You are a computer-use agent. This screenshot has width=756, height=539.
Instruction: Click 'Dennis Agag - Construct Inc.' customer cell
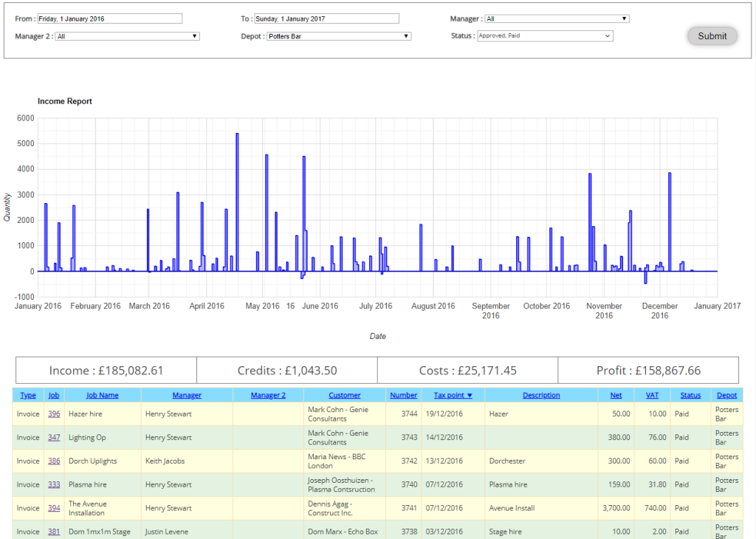pyautogui.click(x=345, y=508)
